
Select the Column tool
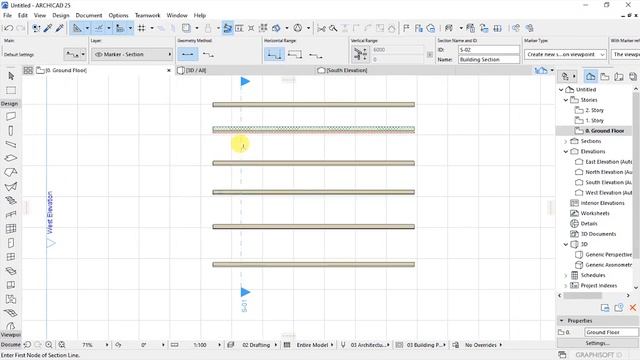coord(11,131)
